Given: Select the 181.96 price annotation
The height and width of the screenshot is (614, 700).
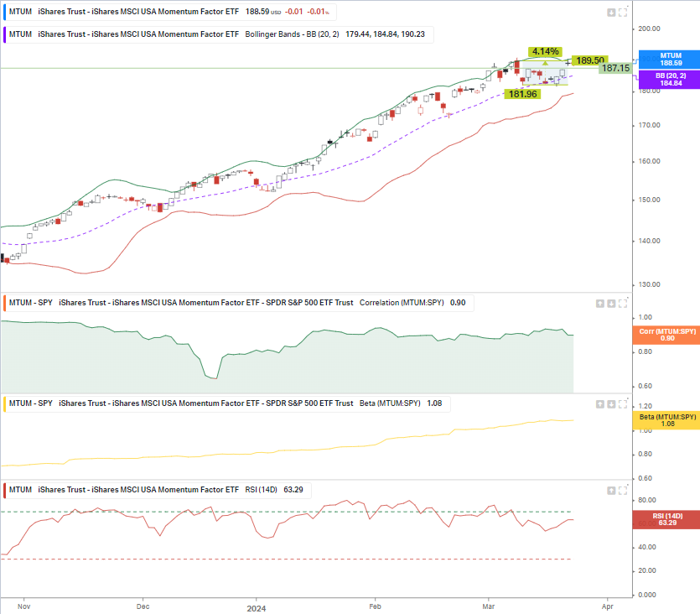Looking at the screenshot, I should point(523,94).
